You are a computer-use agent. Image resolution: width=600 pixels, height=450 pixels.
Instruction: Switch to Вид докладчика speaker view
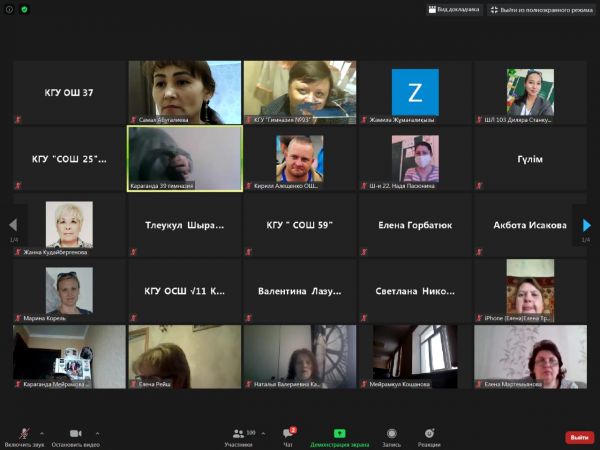pyautogui.click(x=454, y=9)
